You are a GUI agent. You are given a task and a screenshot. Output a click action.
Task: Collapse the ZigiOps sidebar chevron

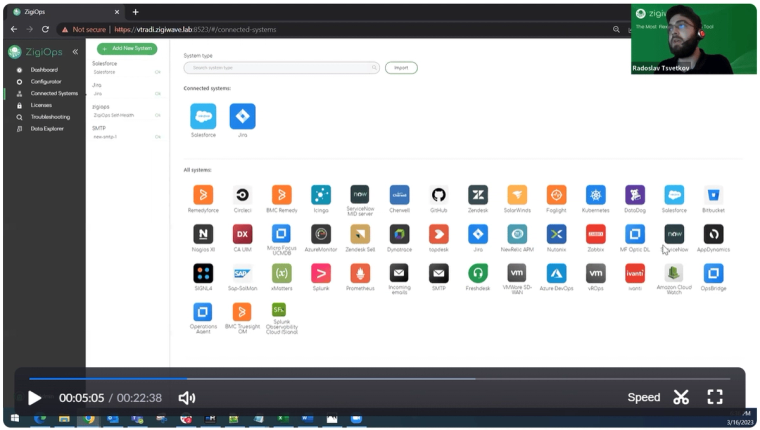(x=75, y=51)
